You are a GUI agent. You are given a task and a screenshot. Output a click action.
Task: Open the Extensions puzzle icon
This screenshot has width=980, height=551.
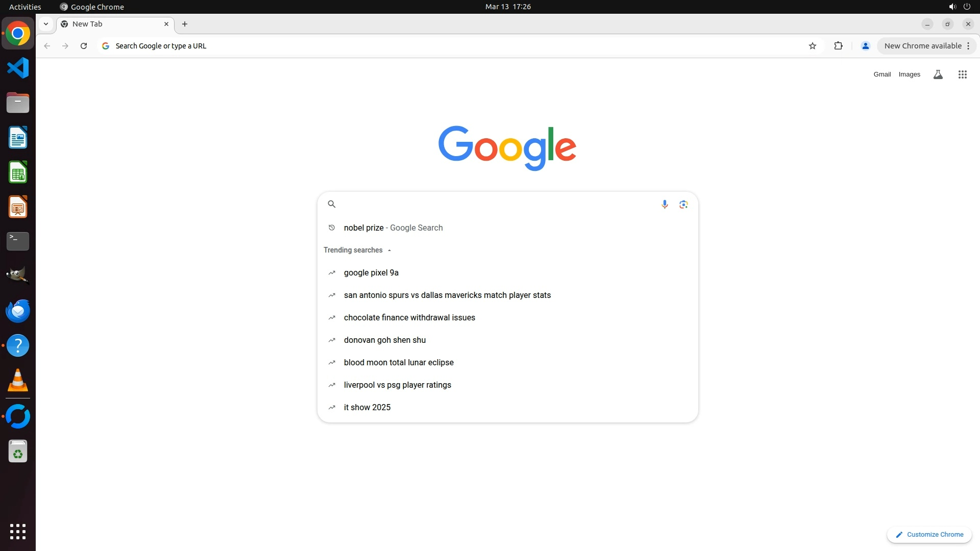coord(838,46)
